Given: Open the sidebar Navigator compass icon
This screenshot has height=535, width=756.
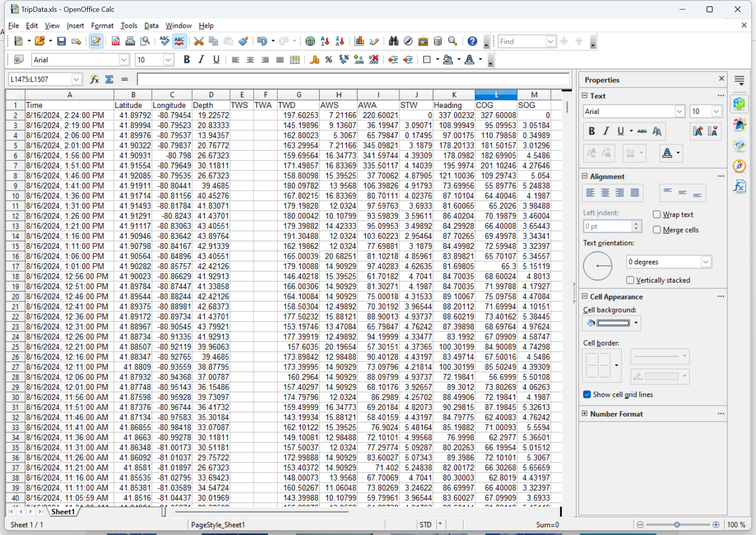Looking at the screenshot, I should click(739, 166).
